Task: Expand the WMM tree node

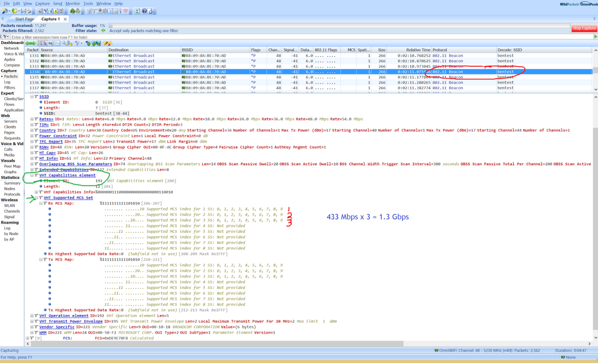Action: coord(32,332)
